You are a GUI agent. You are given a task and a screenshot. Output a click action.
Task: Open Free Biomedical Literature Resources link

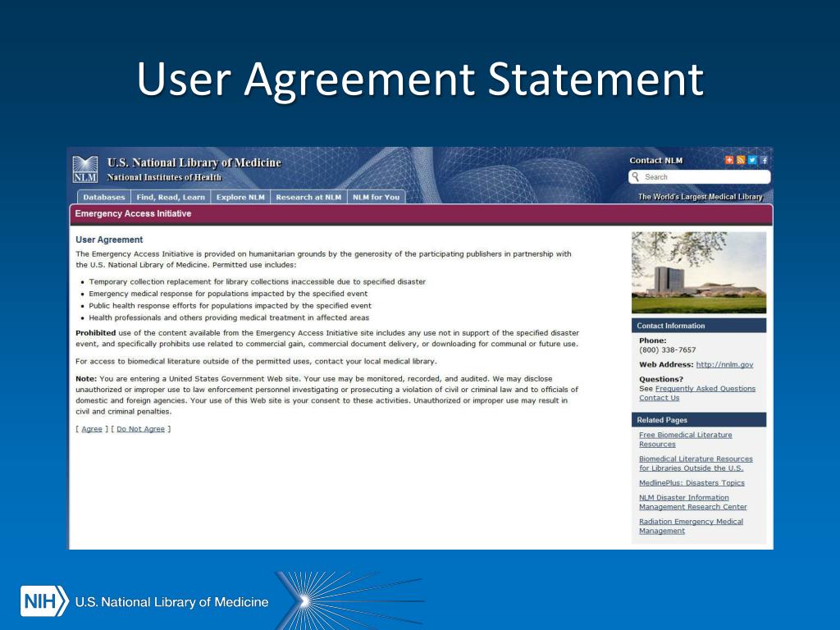click(685, 440)
